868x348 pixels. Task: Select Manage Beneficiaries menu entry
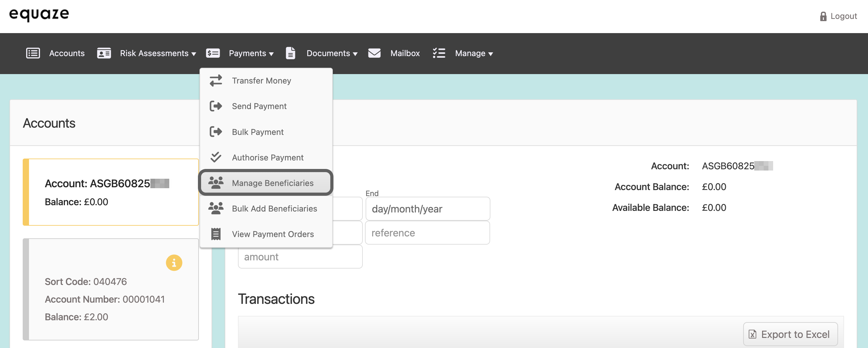(272, 183)
